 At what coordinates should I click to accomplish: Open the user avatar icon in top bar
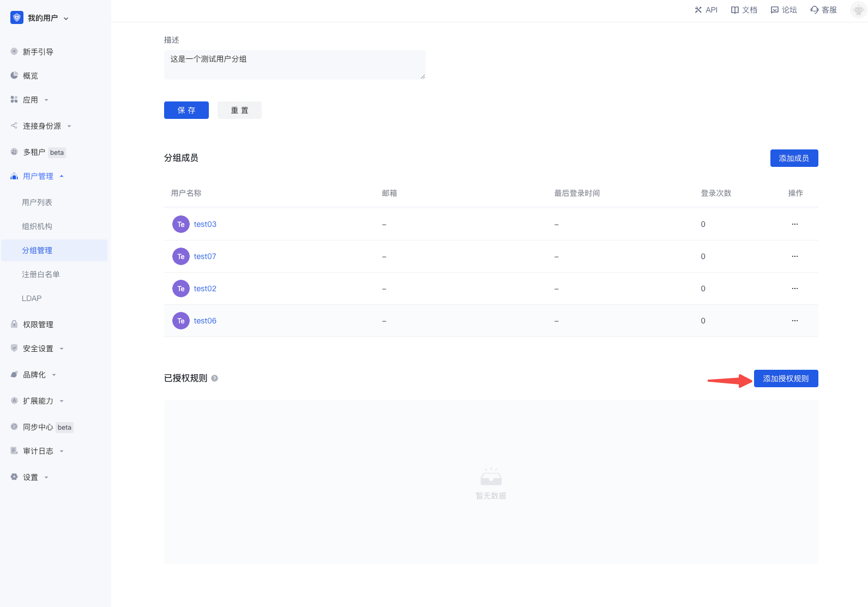click(858, 10)
